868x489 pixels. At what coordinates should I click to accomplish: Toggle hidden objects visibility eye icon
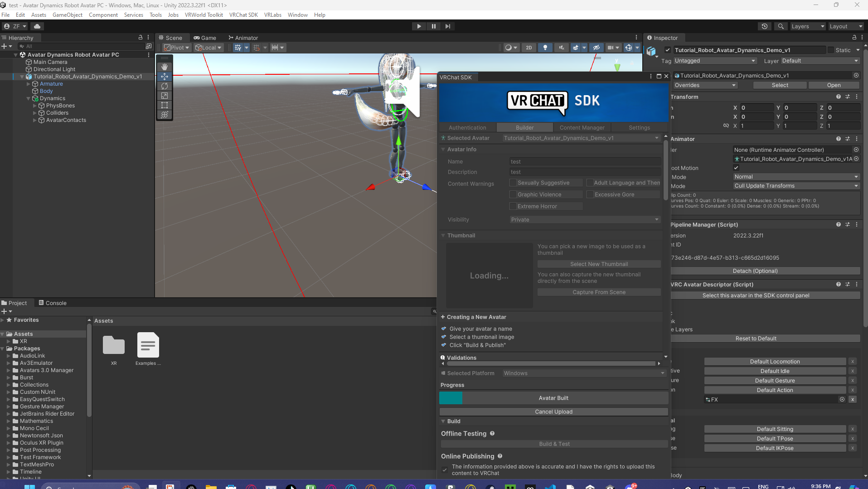(596, 48)
